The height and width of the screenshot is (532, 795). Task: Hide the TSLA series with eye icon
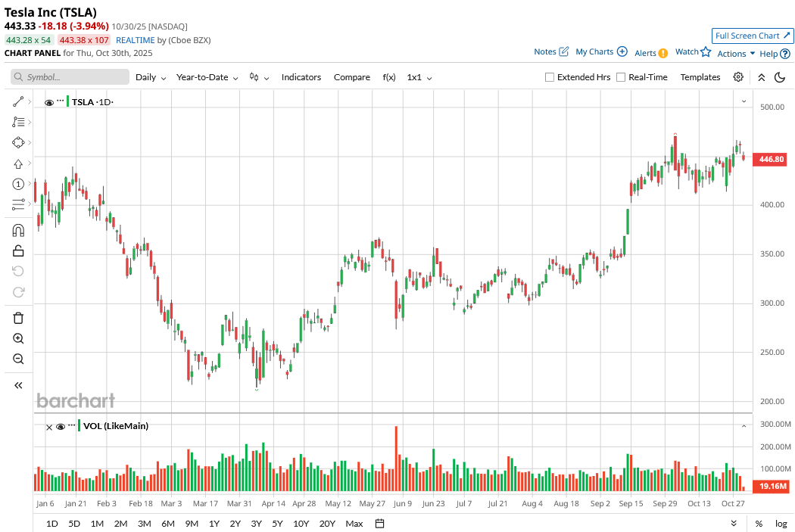[x=49, y=102]
